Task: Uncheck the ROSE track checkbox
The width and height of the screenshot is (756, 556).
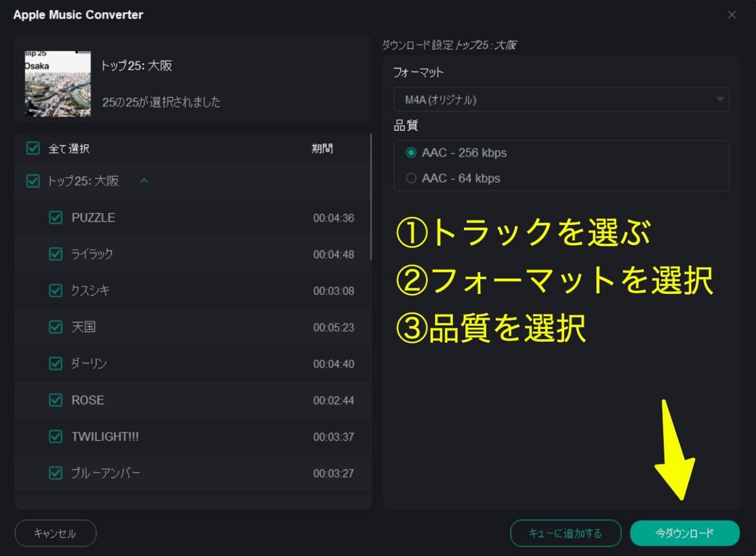Action: [55, 400]
